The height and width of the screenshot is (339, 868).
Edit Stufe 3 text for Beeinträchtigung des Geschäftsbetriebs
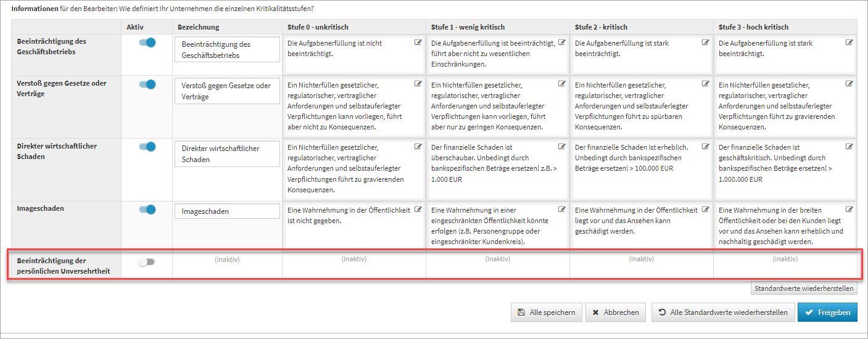click(849, 43)
